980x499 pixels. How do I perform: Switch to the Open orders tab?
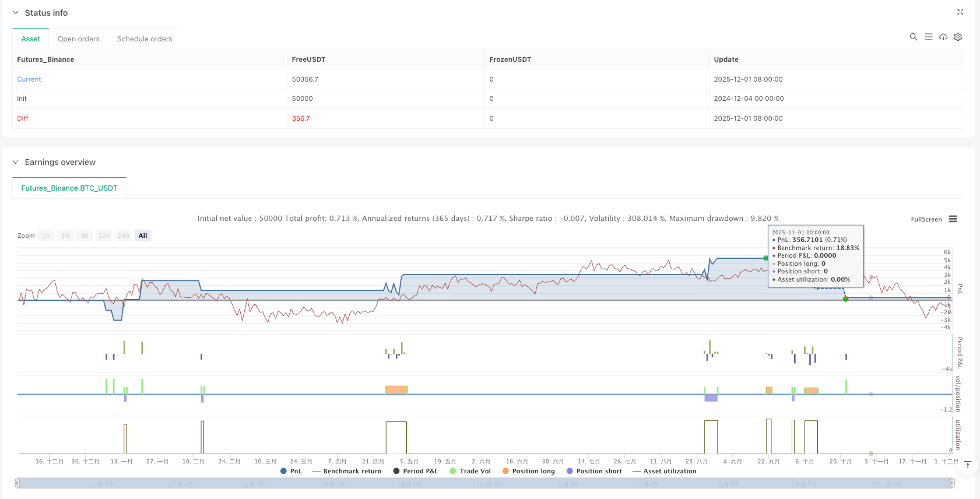pos(79,39)
